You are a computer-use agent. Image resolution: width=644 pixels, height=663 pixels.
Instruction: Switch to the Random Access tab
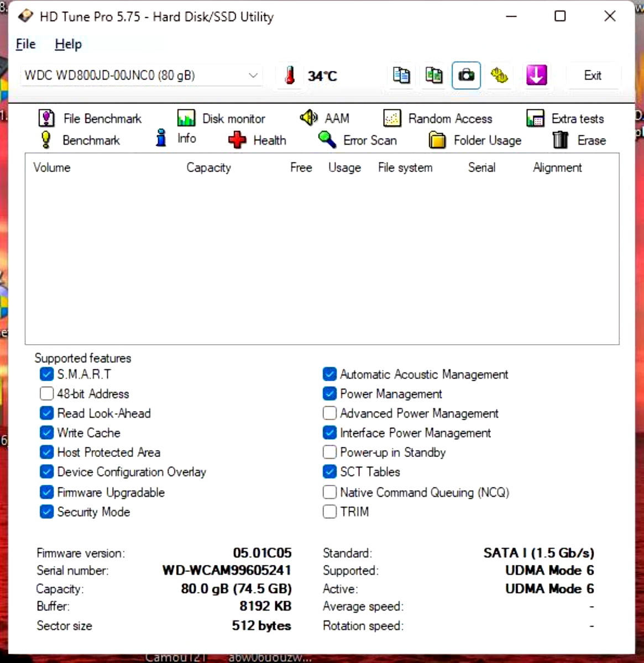[438, 118]
